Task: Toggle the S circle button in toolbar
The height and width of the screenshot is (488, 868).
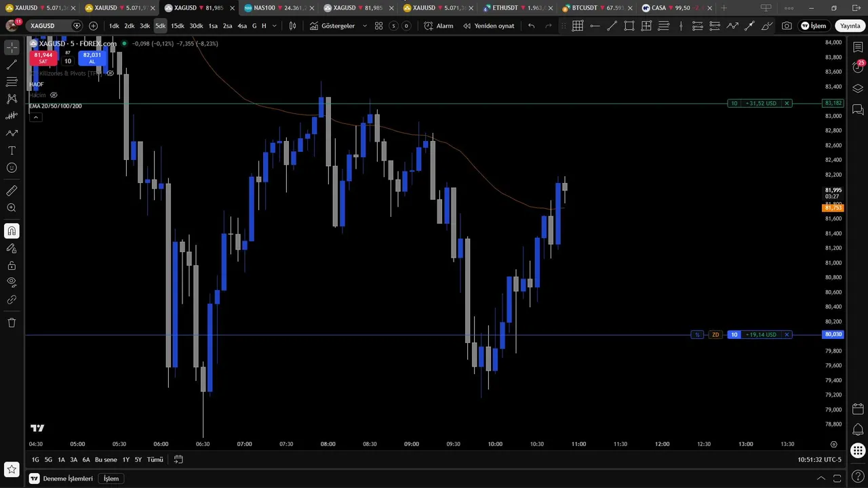Action: 393,26
